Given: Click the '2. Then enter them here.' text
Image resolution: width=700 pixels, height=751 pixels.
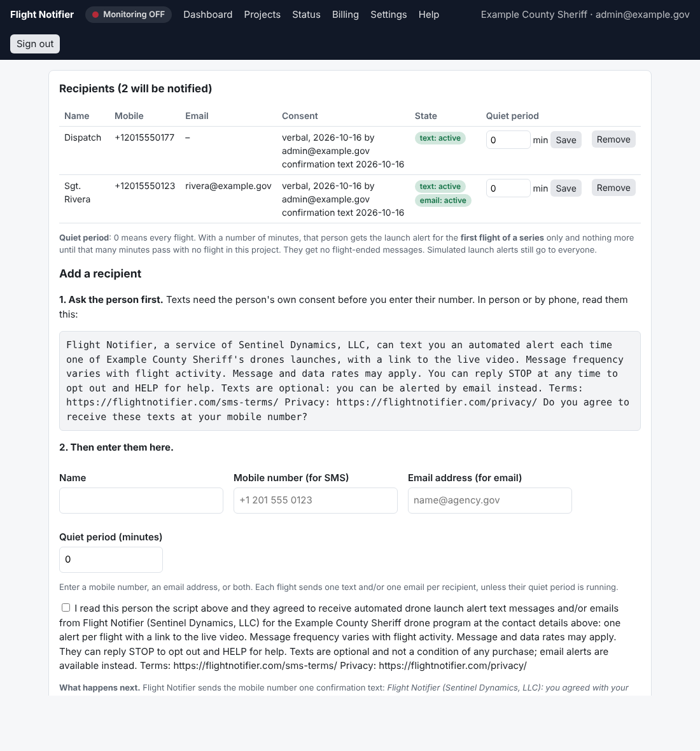Looking at the screenshot, I should 116,447.
